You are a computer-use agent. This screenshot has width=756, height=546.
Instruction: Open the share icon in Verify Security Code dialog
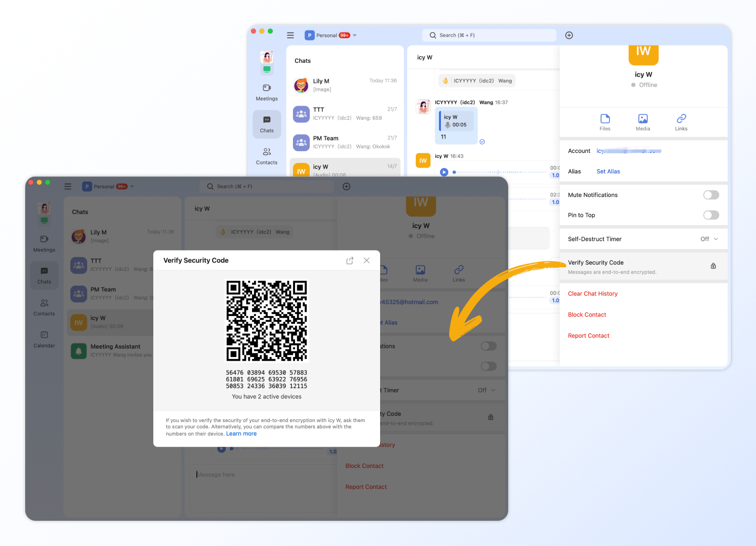(x=350, y=260)
